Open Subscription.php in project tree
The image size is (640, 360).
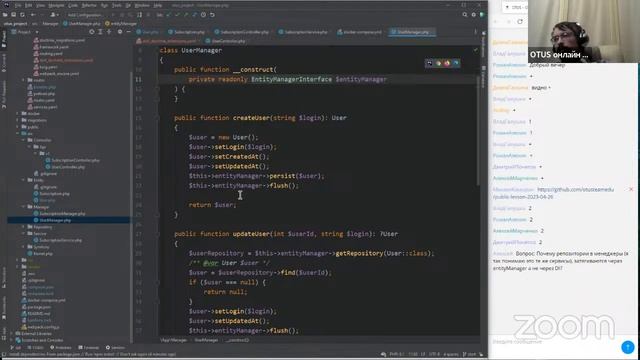[51, 194]
